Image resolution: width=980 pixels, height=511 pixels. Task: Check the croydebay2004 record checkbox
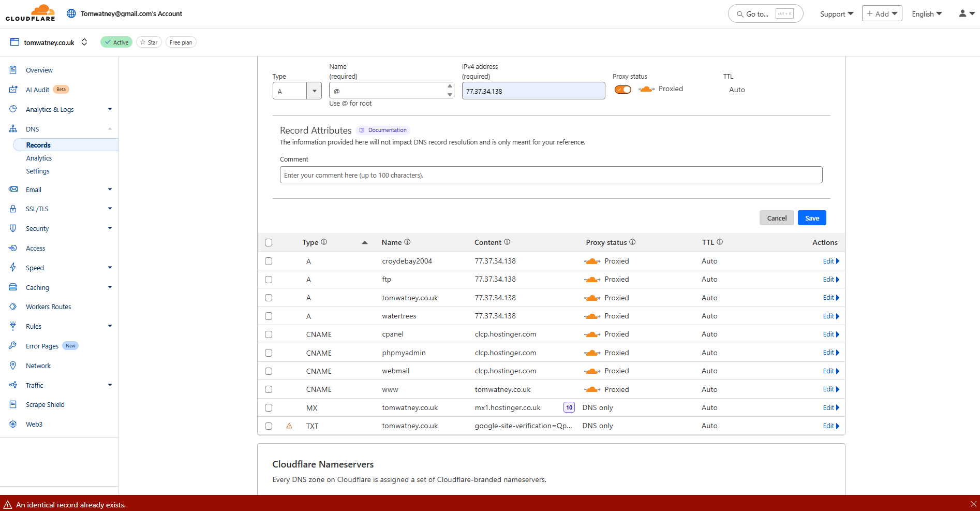269,261
